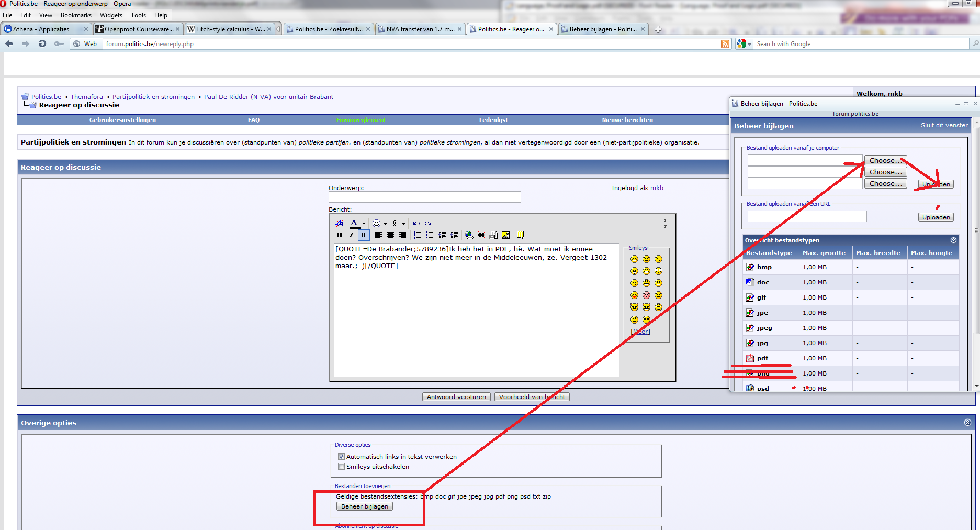Screen dimensions: 980x530
Task: Collapse the 'Overige opties' section
Action: [967, 423]
